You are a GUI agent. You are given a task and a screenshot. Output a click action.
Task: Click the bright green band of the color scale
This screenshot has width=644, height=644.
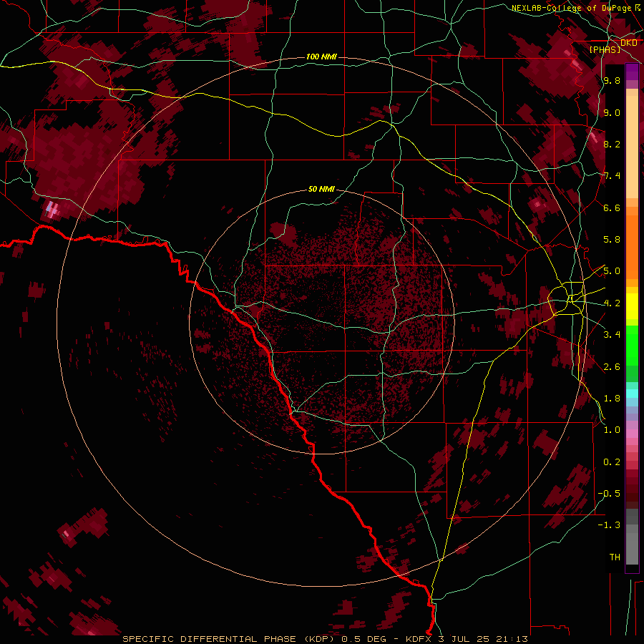click(x=632, y=346)
